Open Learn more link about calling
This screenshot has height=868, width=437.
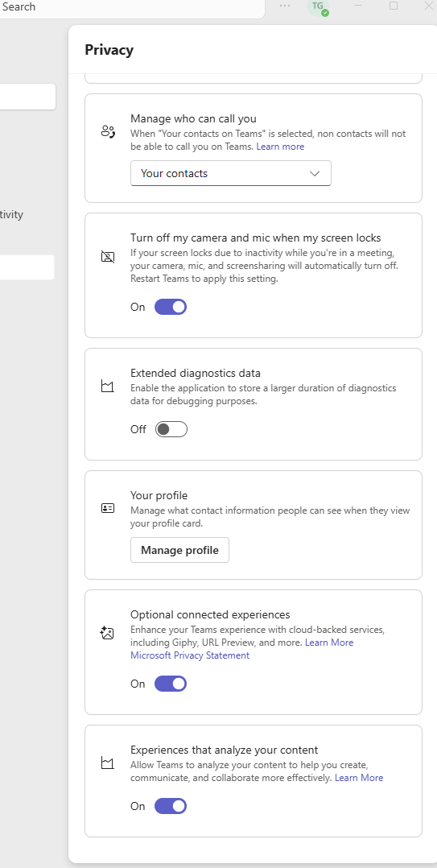pos(280,147)
